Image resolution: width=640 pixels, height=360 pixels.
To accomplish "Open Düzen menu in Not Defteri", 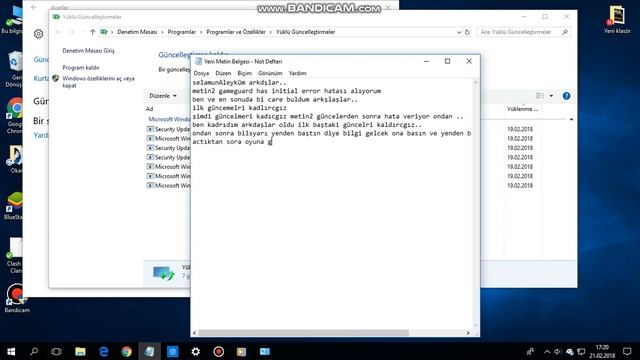I will pyautogui.click(x=223, y=73).
